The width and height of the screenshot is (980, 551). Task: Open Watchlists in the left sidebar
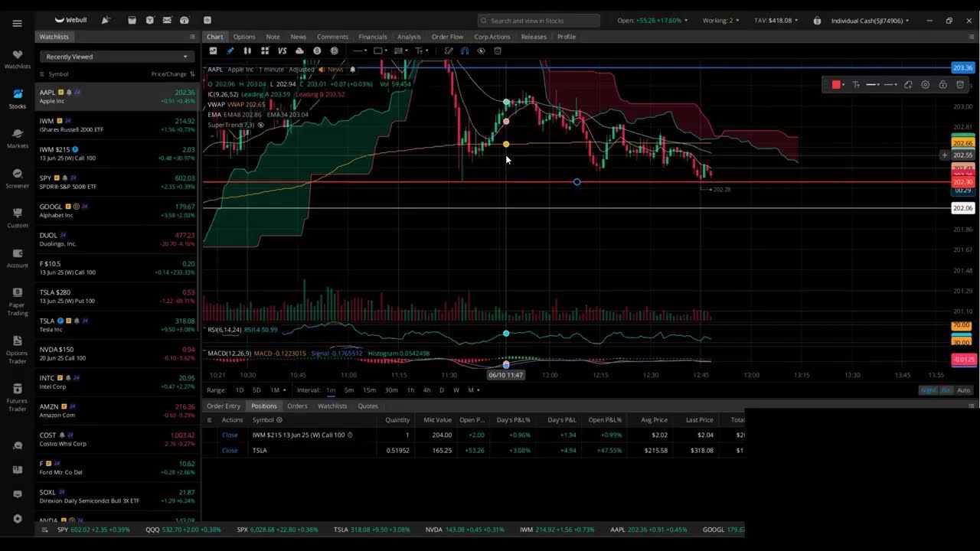pyautogui.click(x=18, y=59)
